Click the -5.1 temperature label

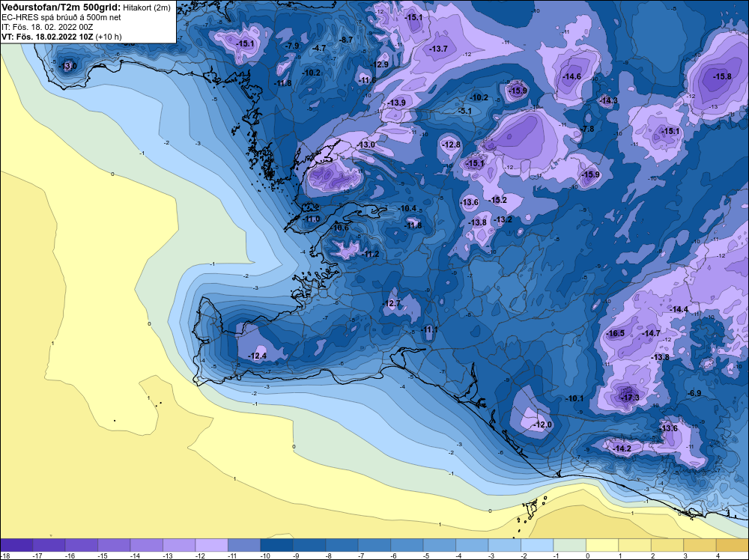pos(464,111)
